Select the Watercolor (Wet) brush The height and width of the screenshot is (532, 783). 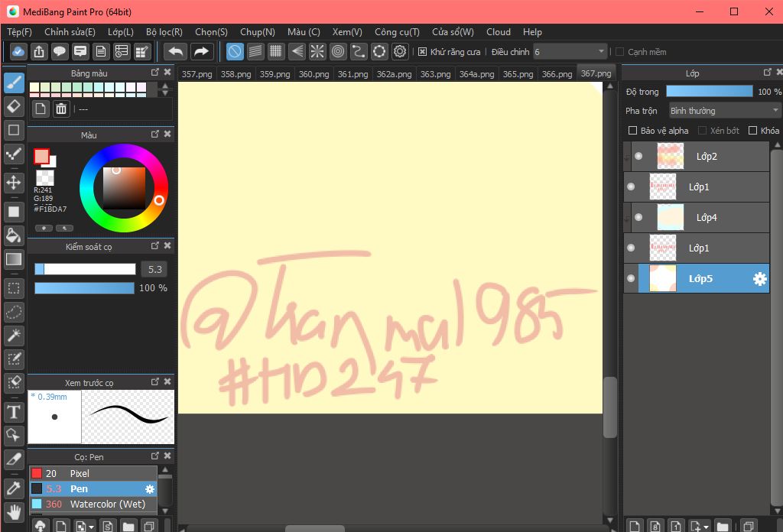(x=93, y=504)
